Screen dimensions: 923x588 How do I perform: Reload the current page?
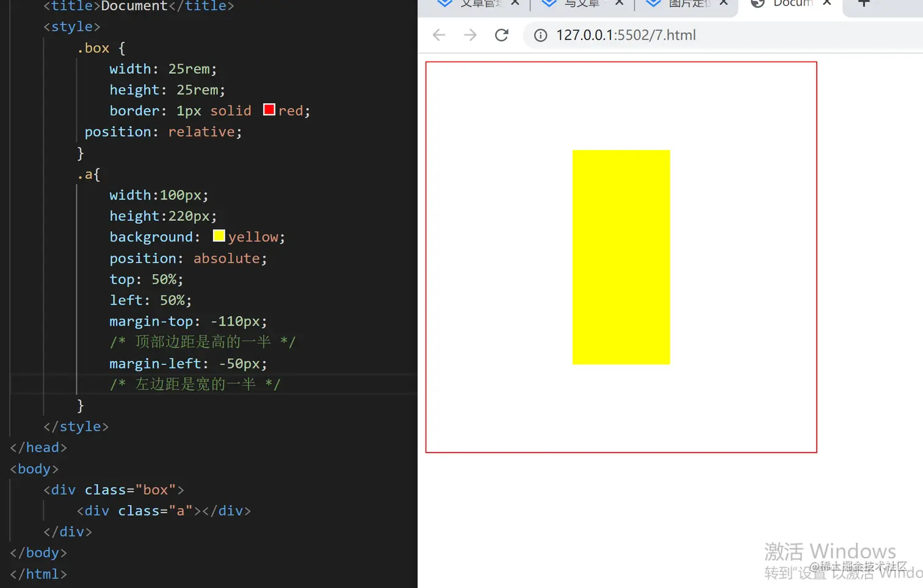[x=501, y=35]
